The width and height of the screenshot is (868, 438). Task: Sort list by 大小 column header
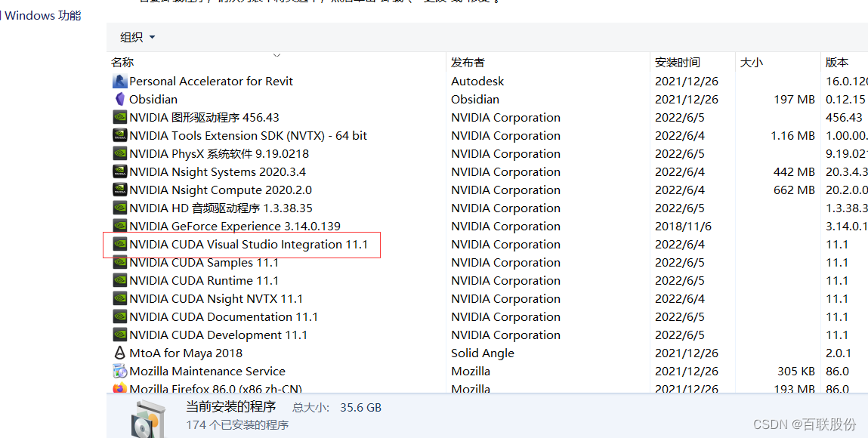click(751, 63)
